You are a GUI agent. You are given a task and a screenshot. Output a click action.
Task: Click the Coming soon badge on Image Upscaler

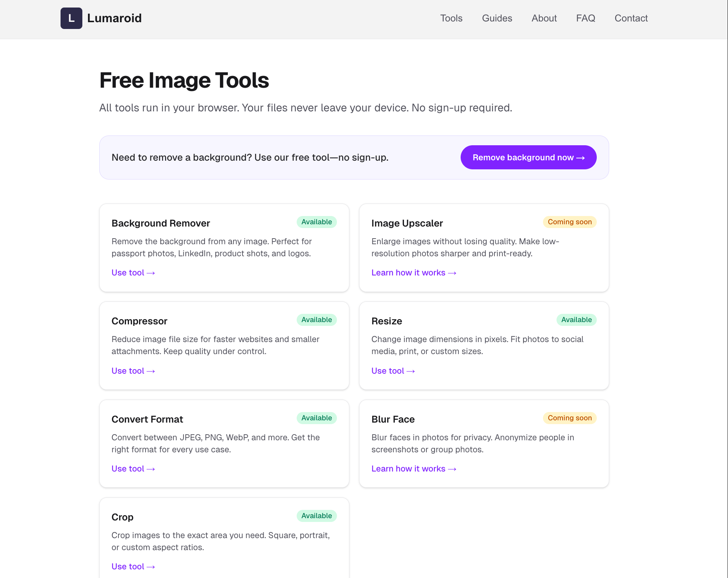(569, 222)
